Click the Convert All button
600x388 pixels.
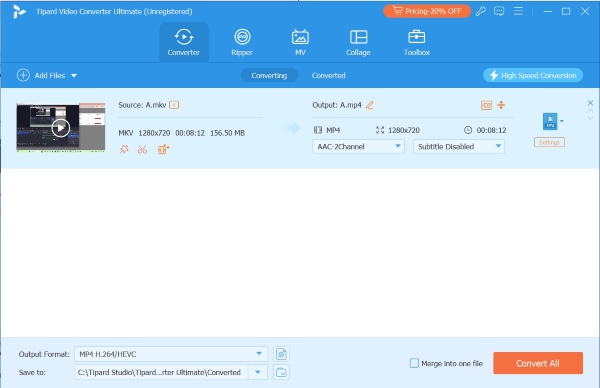coord(538,363)
